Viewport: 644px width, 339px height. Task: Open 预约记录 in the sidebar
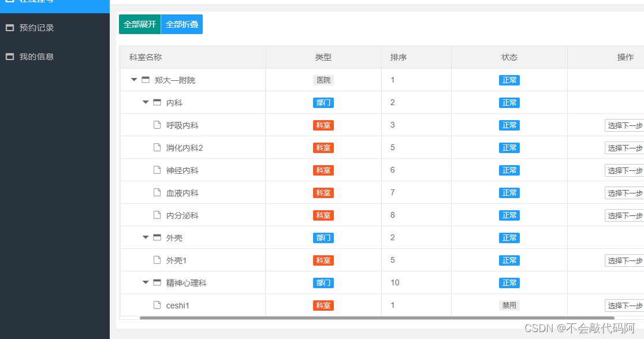click(x=36, y=28)
